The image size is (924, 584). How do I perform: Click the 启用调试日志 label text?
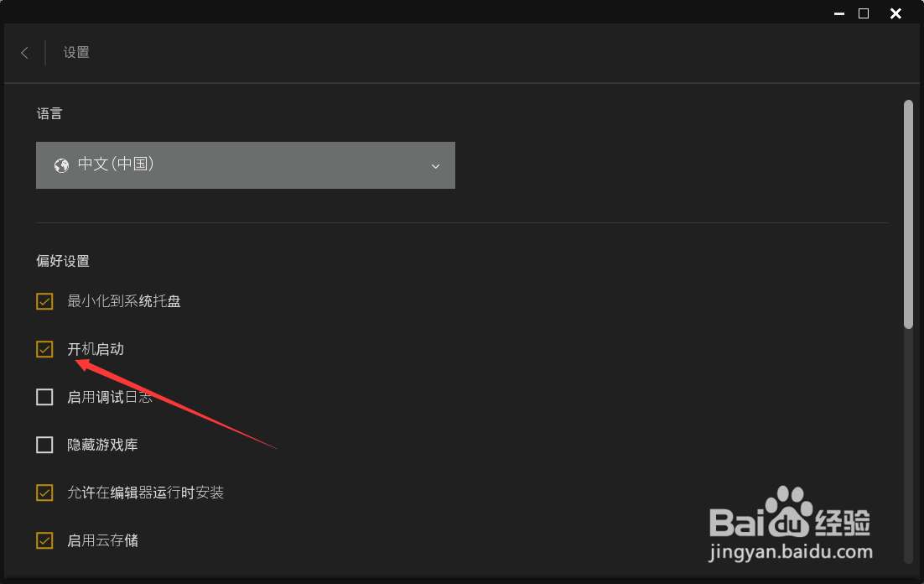point(110,397)
